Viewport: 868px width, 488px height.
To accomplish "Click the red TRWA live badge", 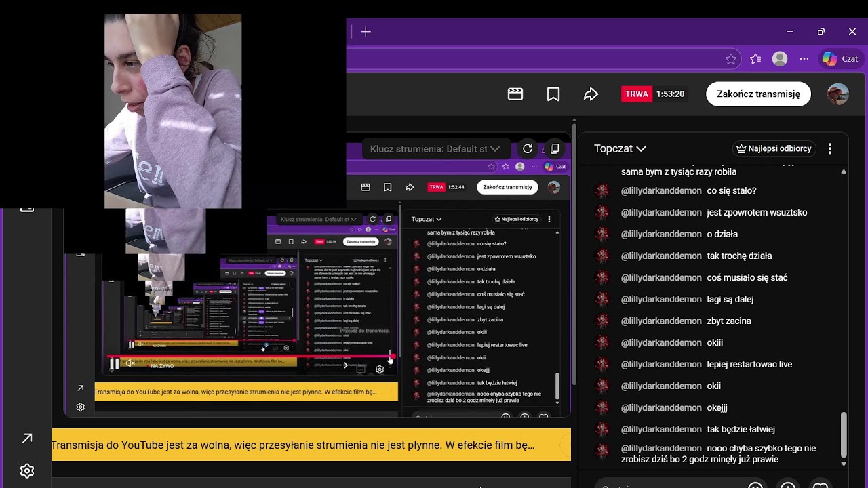I will pos(637,94).
